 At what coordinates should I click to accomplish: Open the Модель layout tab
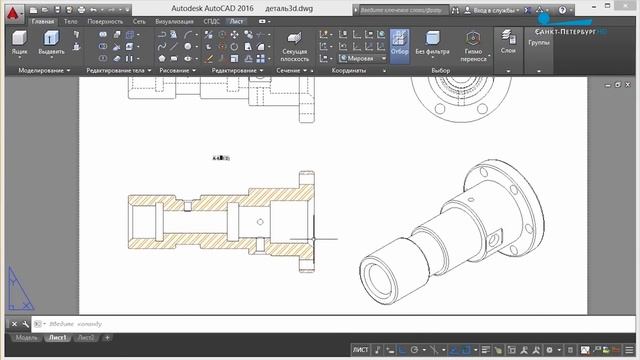click(27, 338)
